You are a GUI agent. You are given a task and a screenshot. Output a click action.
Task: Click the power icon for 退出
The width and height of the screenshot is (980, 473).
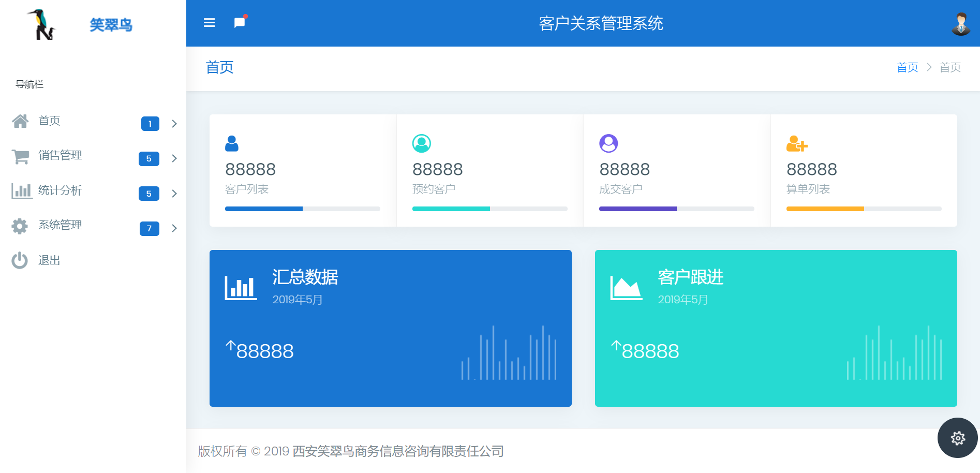coord(20,260)
